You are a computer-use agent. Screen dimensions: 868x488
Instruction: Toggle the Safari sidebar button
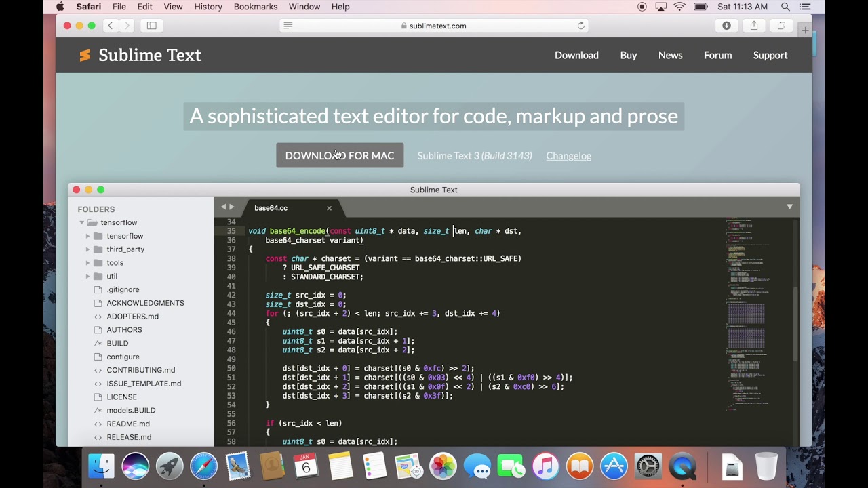point(152,26)
